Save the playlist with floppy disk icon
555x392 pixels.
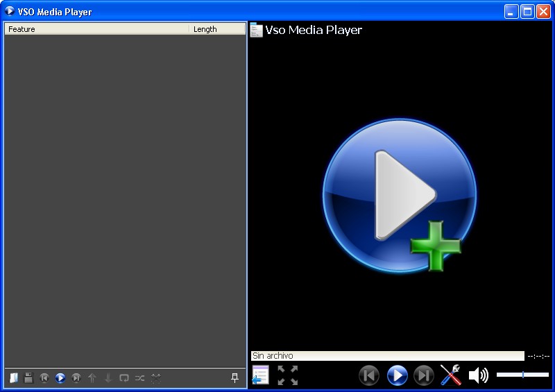(x=28, y=378)
